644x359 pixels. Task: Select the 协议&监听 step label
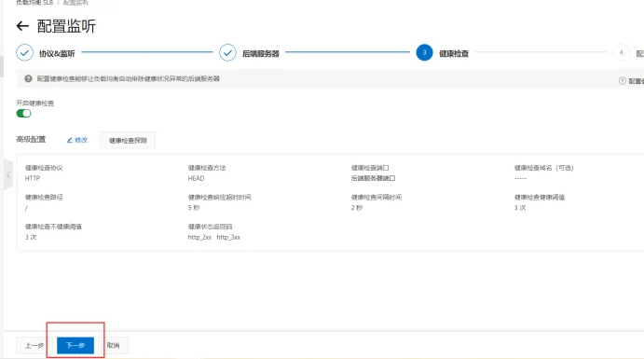pyautogui.click(x=57, y=53)
